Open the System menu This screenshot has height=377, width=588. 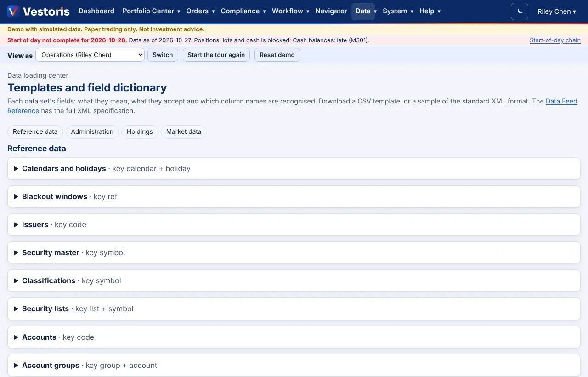[398, 11]
